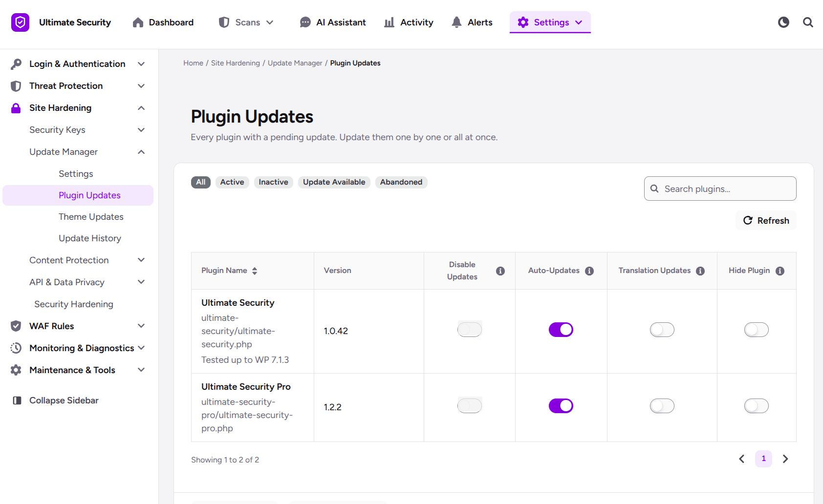Click the Ultimate Security shield logo
The height and width of the screenshot is (504, 823).
[x=21, y=22]
